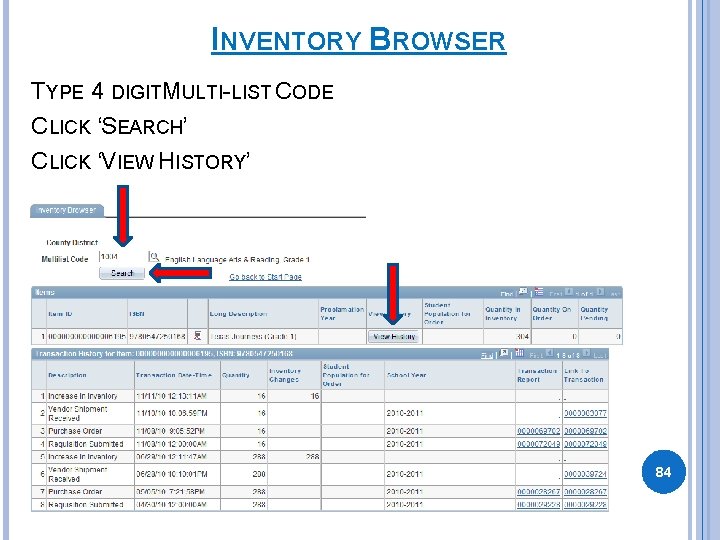Click the Search button
Screen dimensions: 720x540
pyautogui.click(x=122, y=273)
